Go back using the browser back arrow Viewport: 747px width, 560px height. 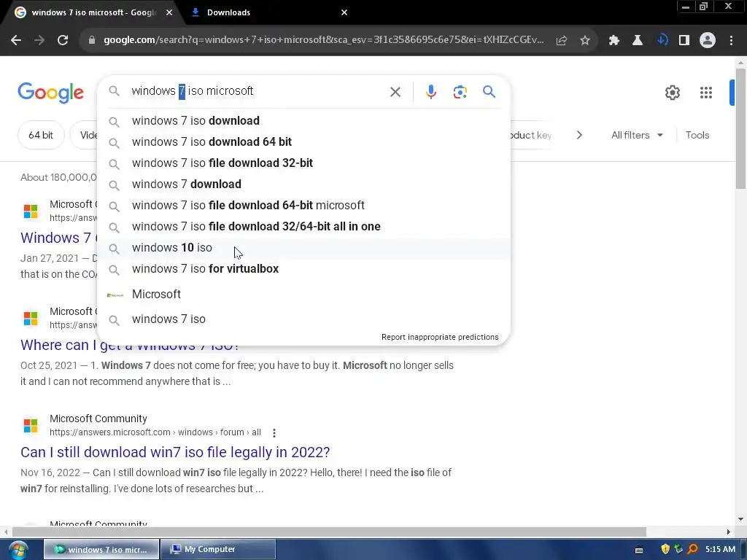click(x=16, y=41)
